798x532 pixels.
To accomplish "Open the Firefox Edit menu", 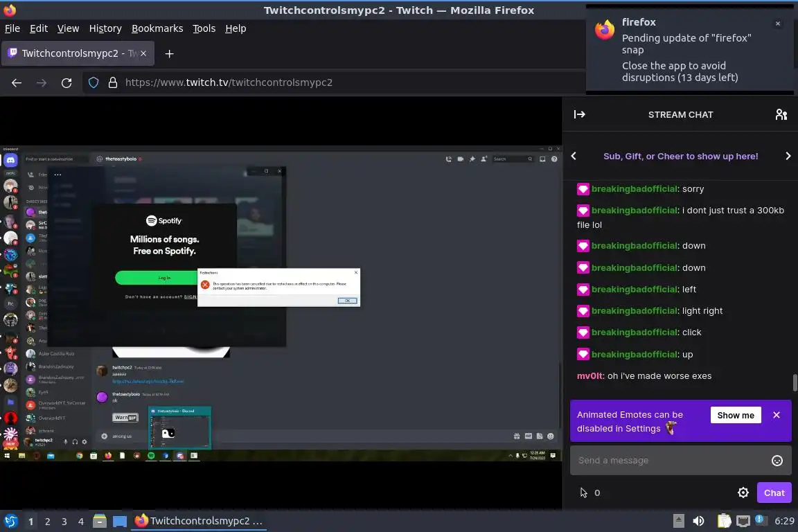I will tap(39, 28).
